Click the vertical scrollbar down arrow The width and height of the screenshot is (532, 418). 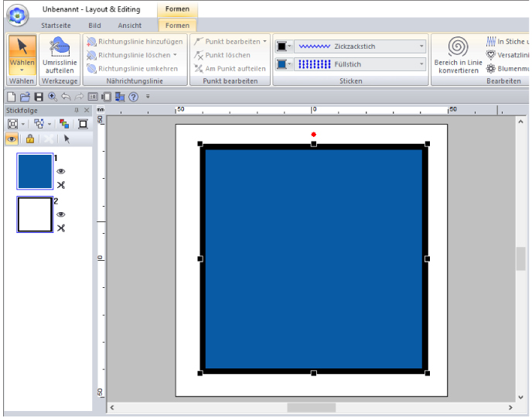(521, 397)
